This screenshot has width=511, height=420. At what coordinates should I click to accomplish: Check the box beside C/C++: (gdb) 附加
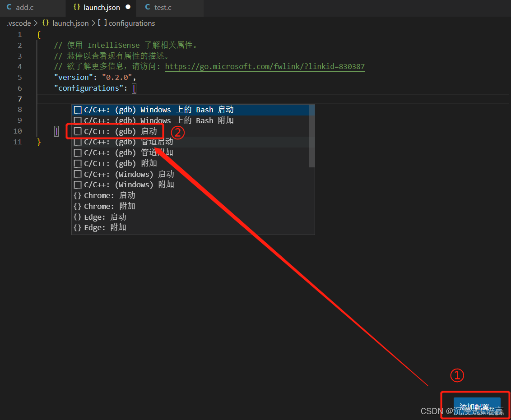77,163
